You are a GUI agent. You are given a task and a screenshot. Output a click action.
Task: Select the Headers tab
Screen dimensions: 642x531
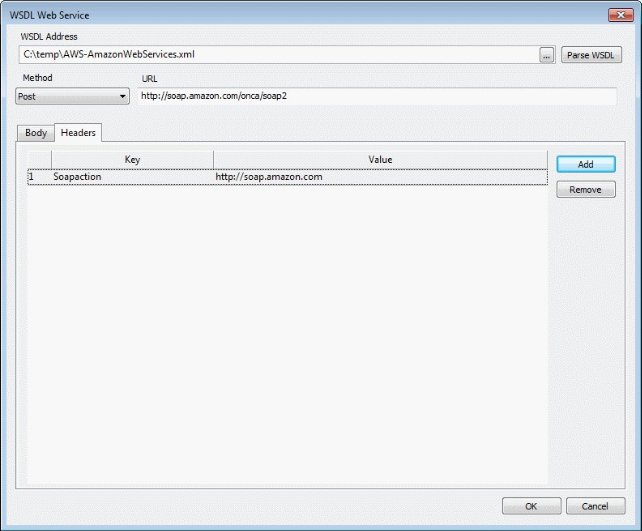tap(78, 133)
